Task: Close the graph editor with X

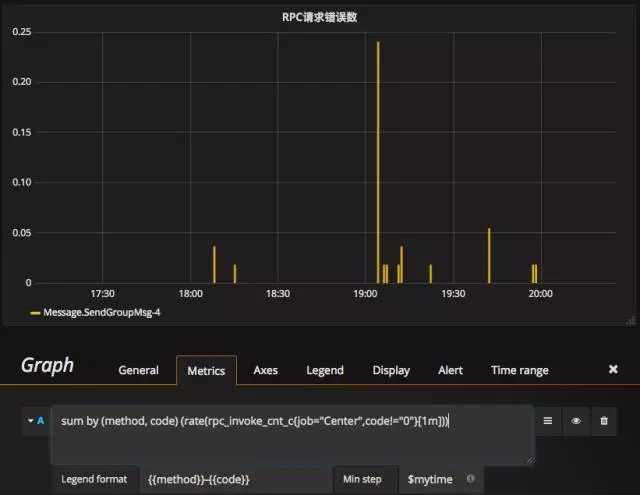Action: 613,369
